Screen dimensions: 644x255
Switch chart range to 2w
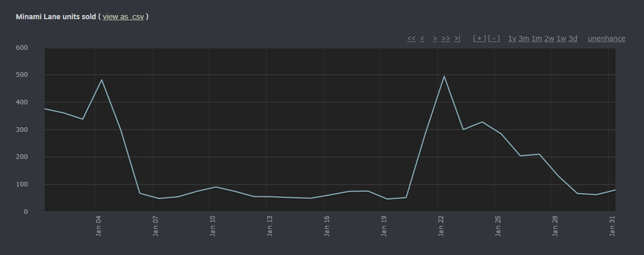coord(549,38)
